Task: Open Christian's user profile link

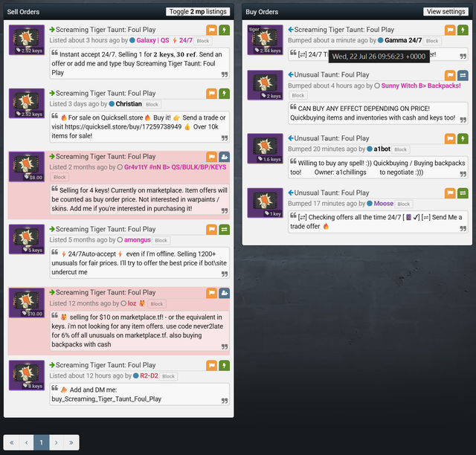Action: tap(129, 104)
